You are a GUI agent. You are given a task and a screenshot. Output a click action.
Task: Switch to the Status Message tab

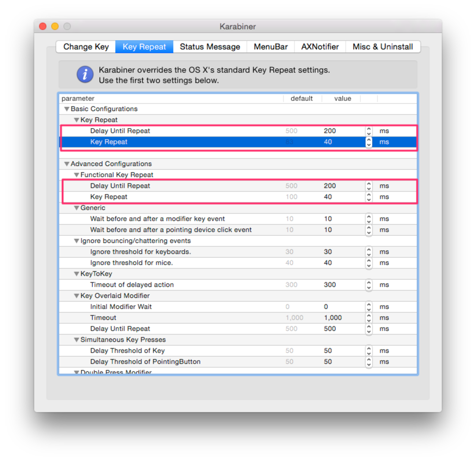point(210,47)
